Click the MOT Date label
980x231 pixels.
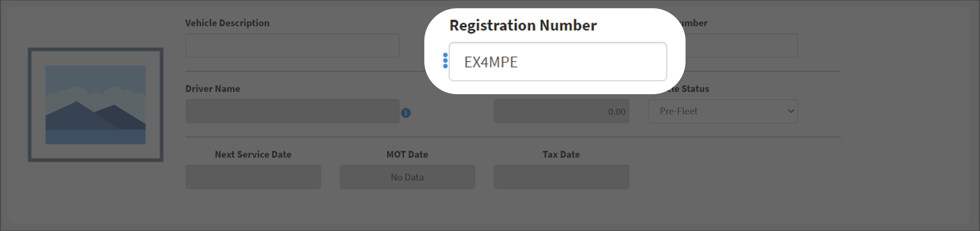(407, 154)
